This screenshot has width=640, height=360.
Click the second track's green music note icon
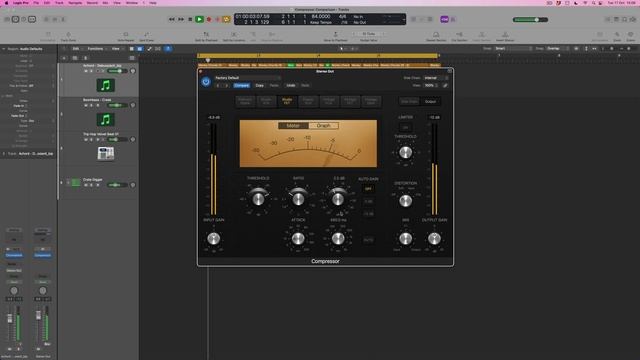tap(105, 120)
